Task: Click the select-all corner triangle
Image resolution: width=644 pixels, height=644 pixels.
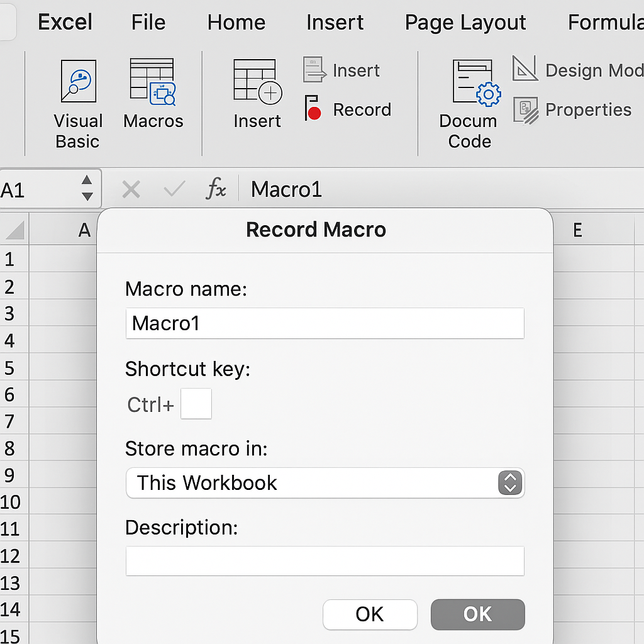Action: pyautogui.click(x=14, y=230)
